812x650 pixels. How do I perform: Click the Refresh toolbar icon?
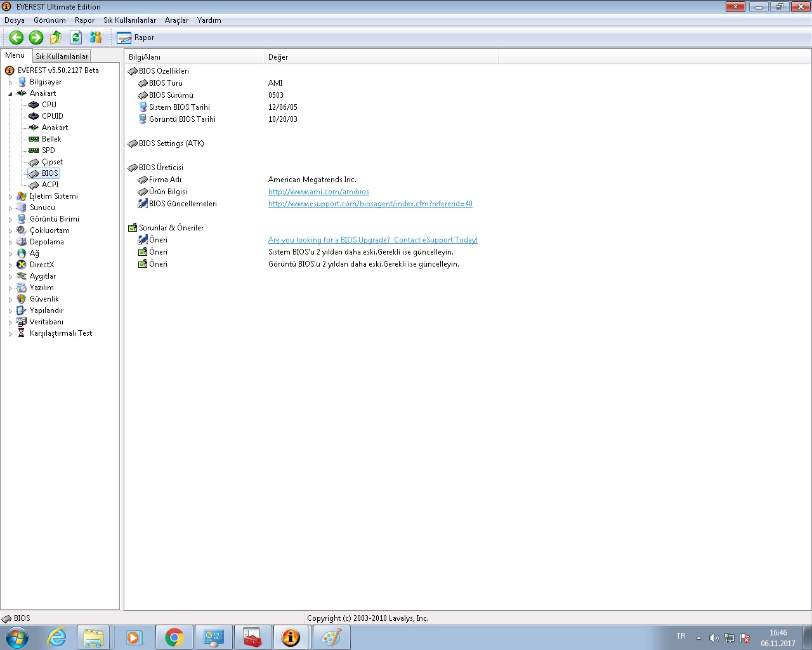click(75, 37)
